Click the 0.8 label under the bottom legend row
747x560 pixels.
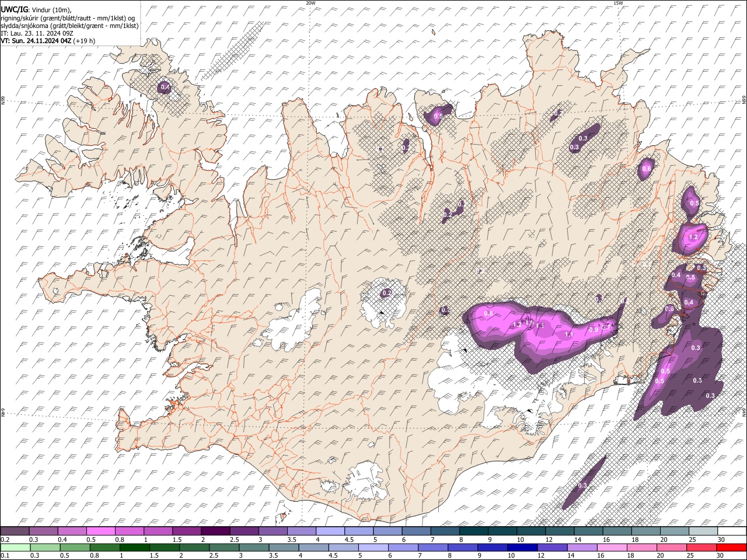click(x=94, y=555)
